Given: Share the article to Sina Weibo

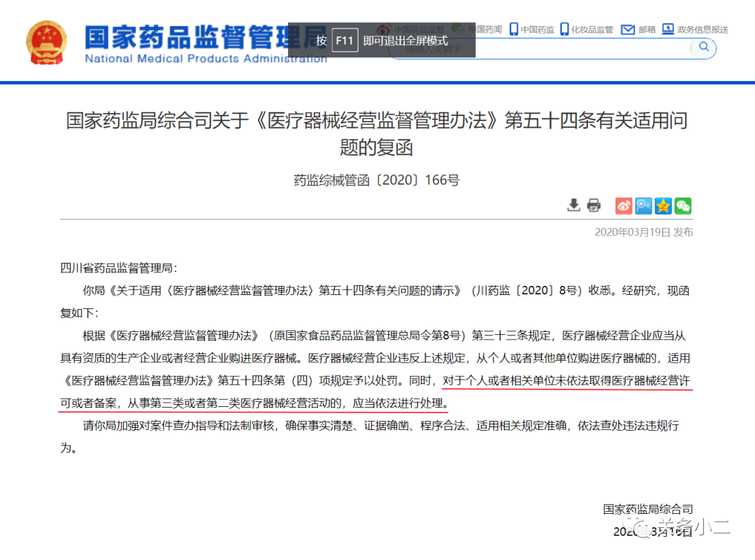Looking at the screenshot, I should click(x=623, y=206).
